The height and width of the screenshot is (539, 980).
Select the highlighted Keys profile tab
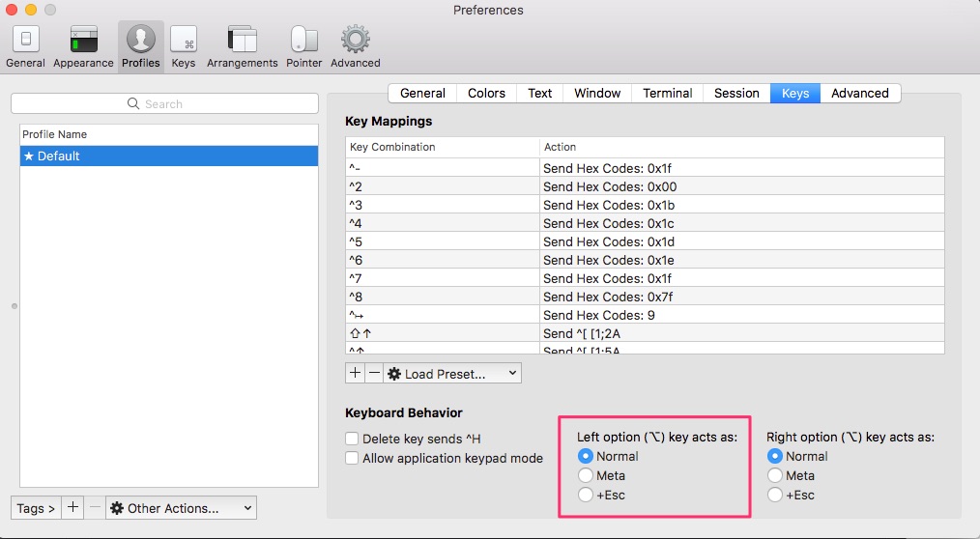795,93
